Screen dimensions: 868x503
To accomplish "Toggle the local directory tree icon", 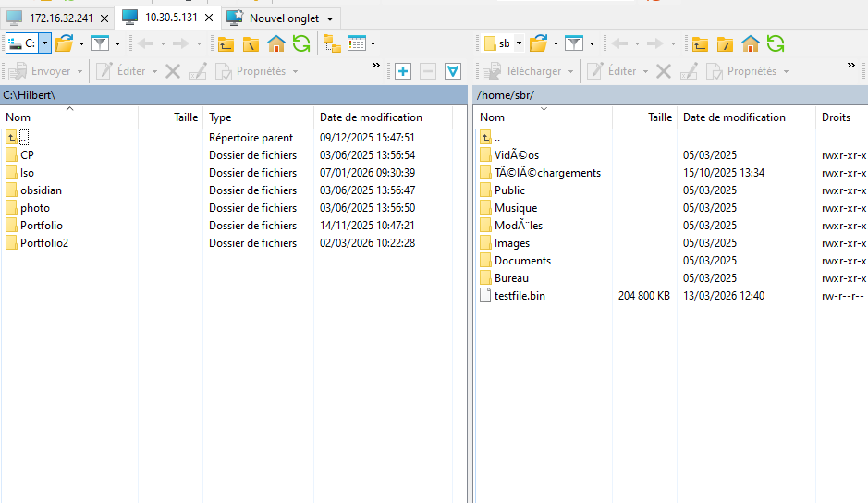I will coord(331,43).
